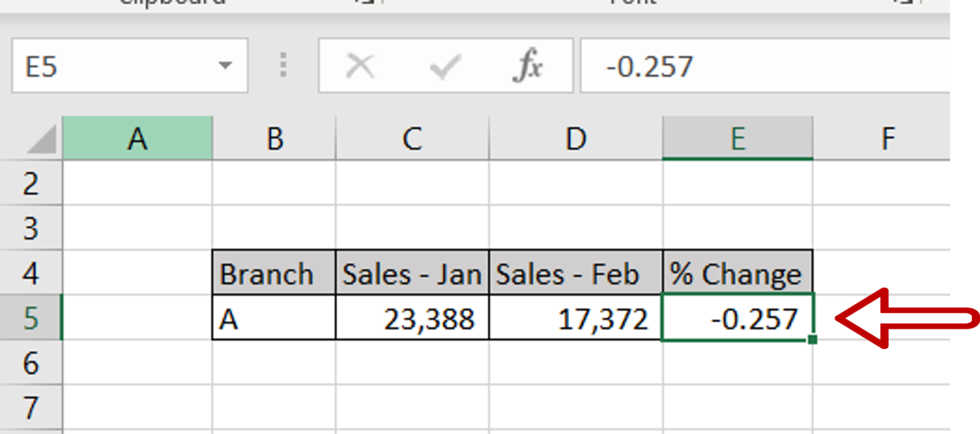Select the cell showing 17,372

point(573,319)
